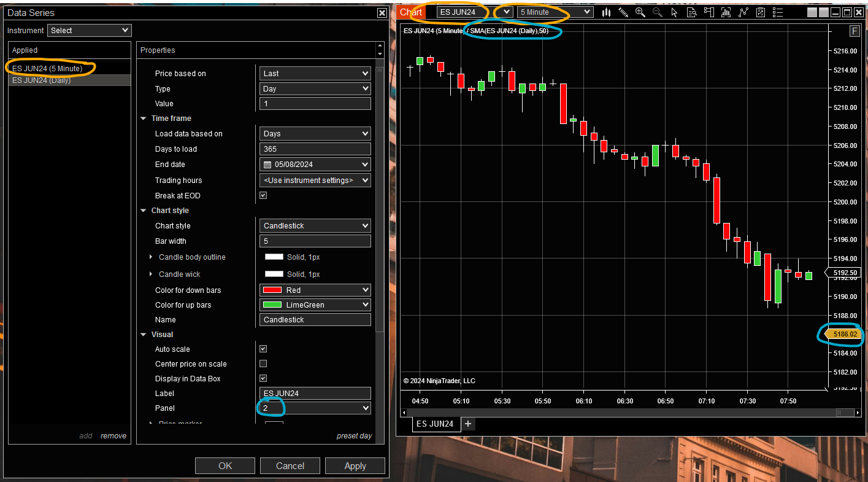Select the cursor pointer tool

[675, 12]
